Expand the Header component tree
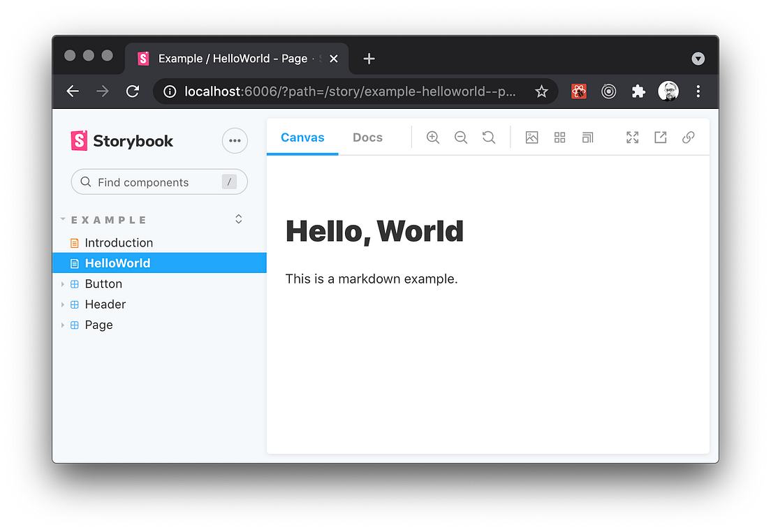 pos(63,304)
